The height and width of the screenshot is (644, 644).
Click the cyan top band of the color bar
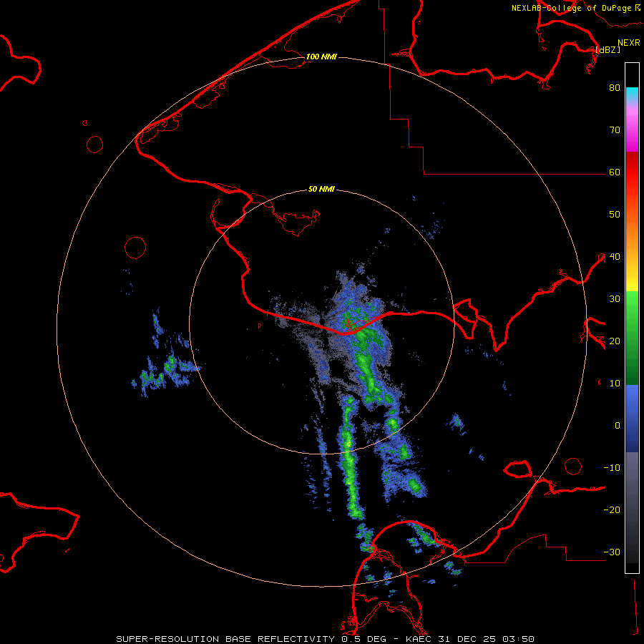632,92
